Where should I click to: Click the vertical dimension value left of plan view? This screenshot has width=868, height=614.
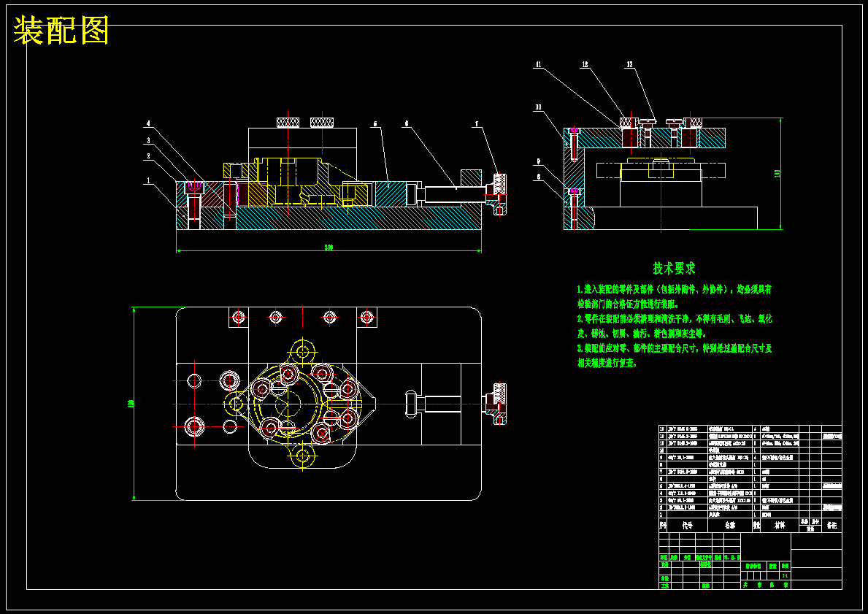(x=132, y=403)
